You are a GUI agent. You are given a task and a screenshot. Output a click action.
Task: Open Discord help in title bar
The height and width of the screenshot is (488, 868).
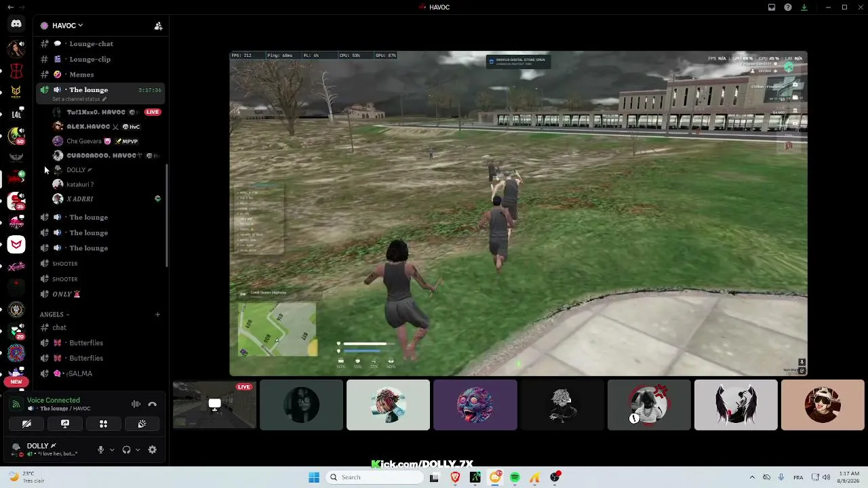(788, 7)
